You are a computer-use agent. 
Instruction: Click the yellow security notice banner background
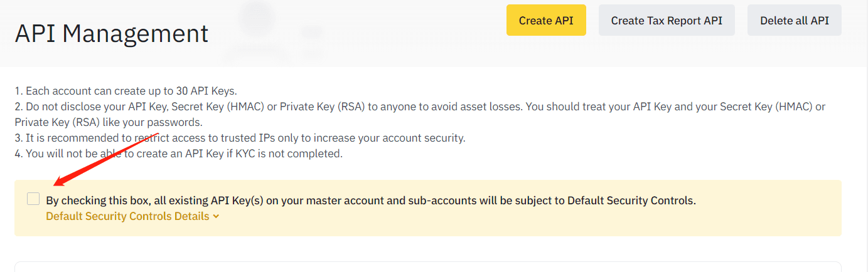pyautogui.click(x=428, y=208)
